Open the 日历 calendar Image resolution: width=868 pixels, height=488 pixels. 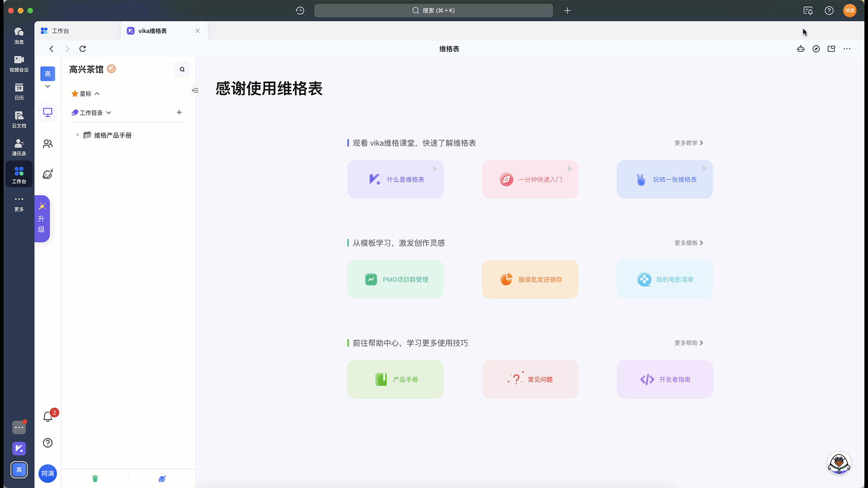pos(19,91)
